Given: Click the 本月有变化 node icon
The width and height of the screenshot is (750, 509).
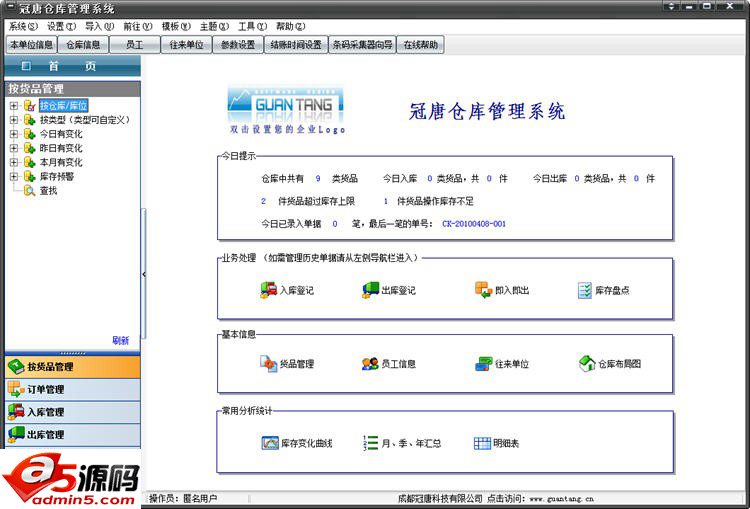Looking at the screenshot, I should click(x=30, y=162).
